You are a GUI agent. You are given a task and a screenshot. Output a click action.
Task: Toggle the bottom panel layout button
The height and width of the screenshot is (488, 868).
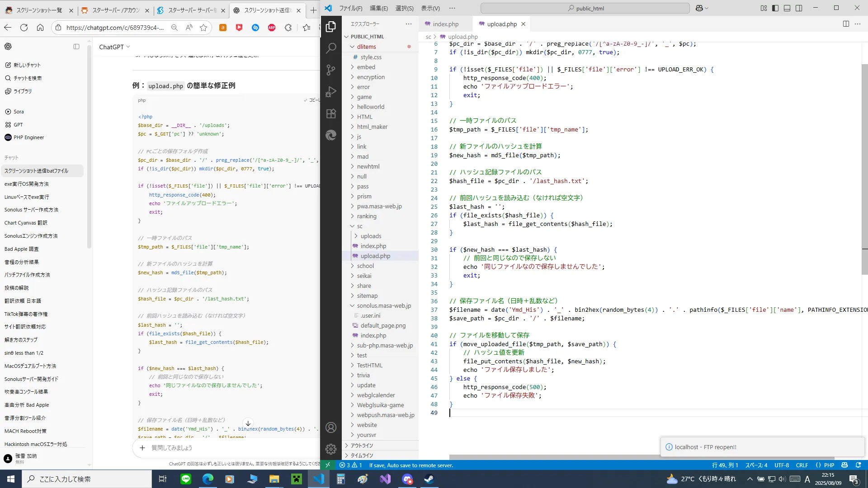pyautogui.click(x=787, y=8)
